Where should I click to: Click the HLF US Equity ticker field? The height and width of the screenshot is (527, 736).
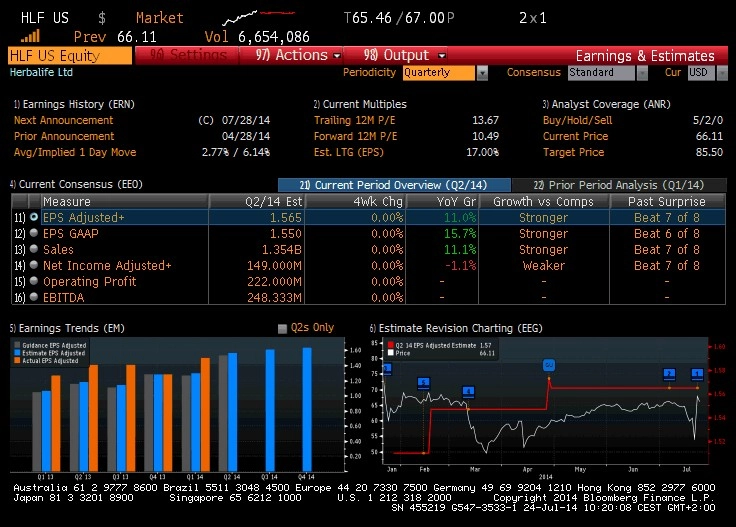[70, 56]
